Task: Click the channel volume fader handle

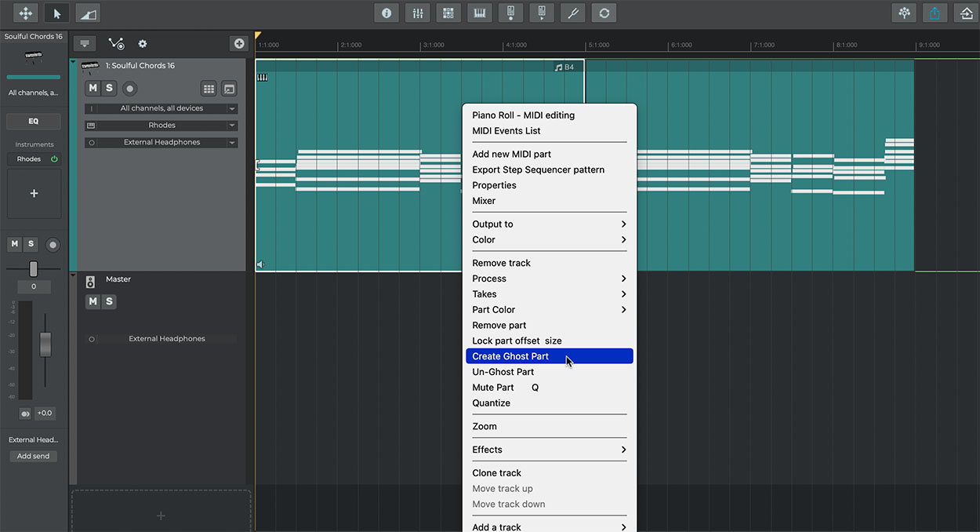Action: pyautogui.click(x=45, y=344)
